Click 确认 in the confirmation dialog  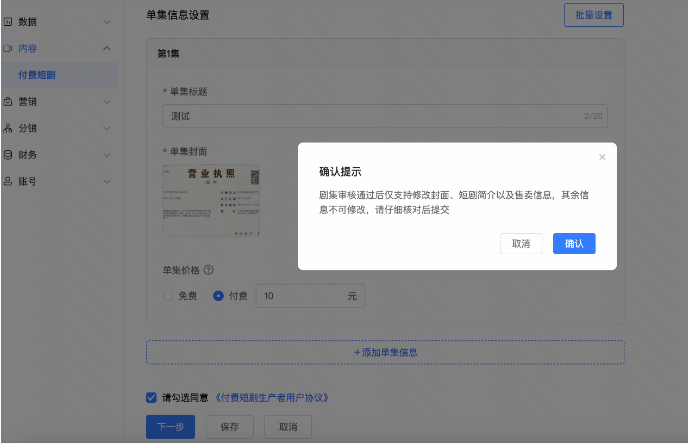[x=574, y=243]
